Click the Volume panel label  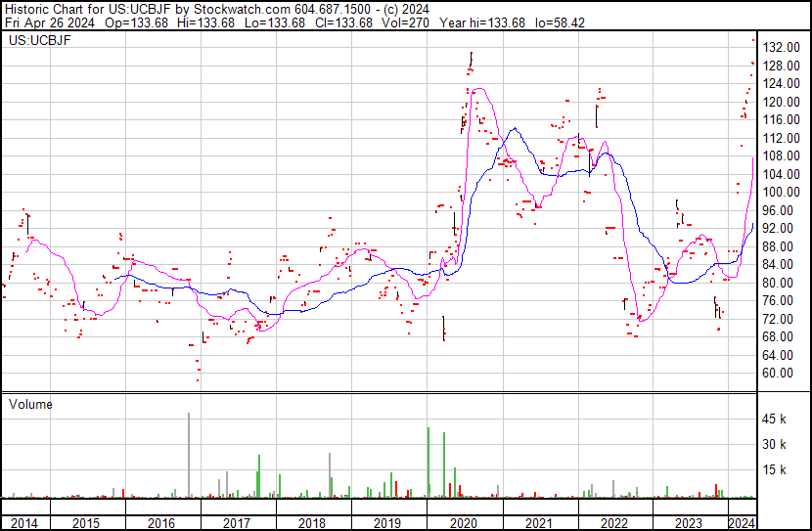(30, 404)
